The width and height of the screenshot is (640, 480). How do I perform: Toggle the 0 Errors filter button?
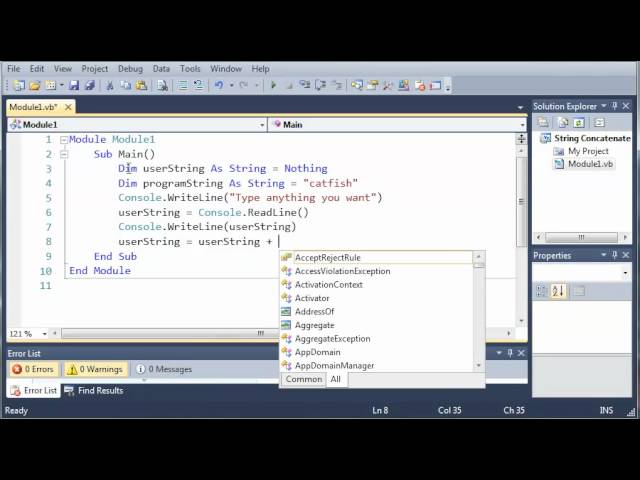33,369
